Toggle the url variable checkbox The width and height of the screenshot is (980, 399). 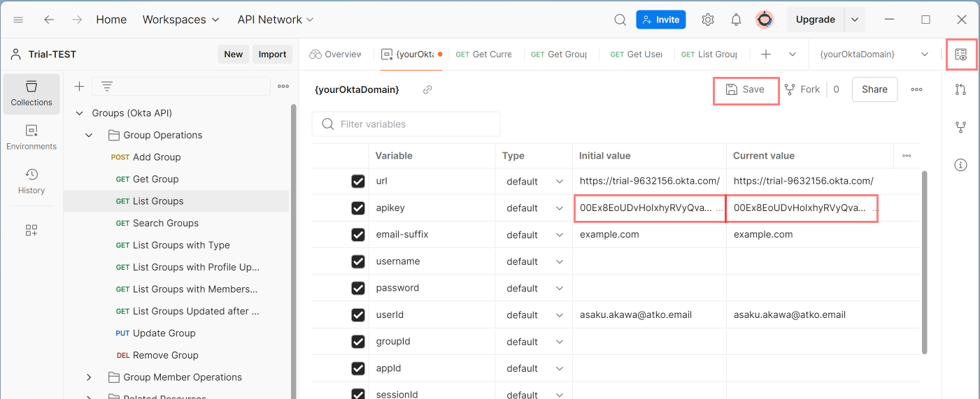click(358, 182)
